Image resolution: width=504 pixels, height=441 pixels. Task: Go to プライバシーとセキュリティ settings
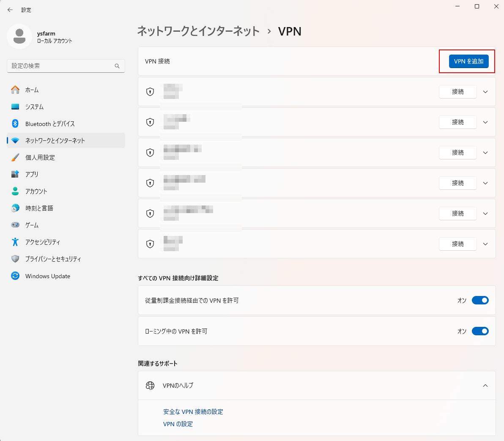pyautogui.click(x=53, y=259)
